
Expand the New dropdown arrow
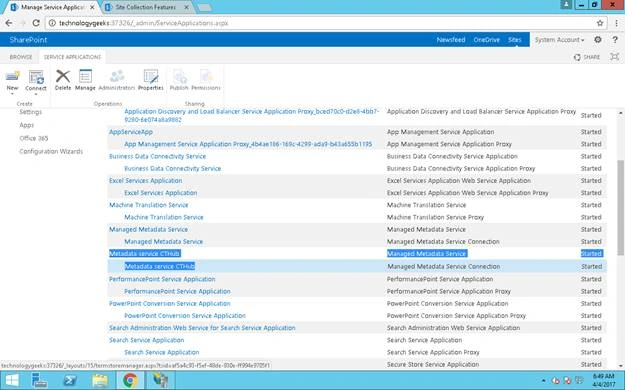[x=12, y=94]
